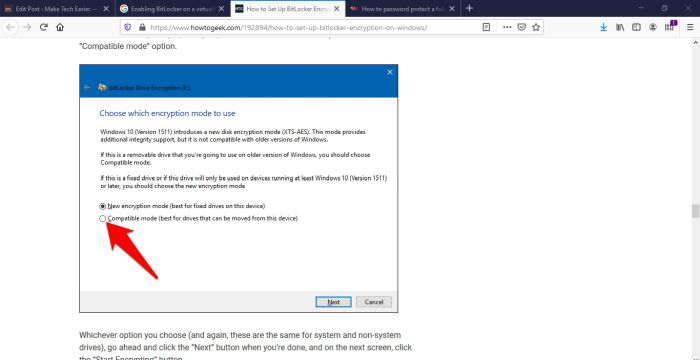The image size is (700, 360).
Task: Open the Library bookmarks and history
Action: 620,27
